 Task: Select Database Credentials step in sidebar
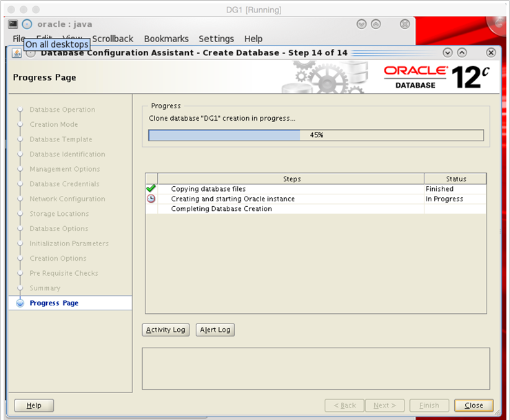[x=64, y=184]
